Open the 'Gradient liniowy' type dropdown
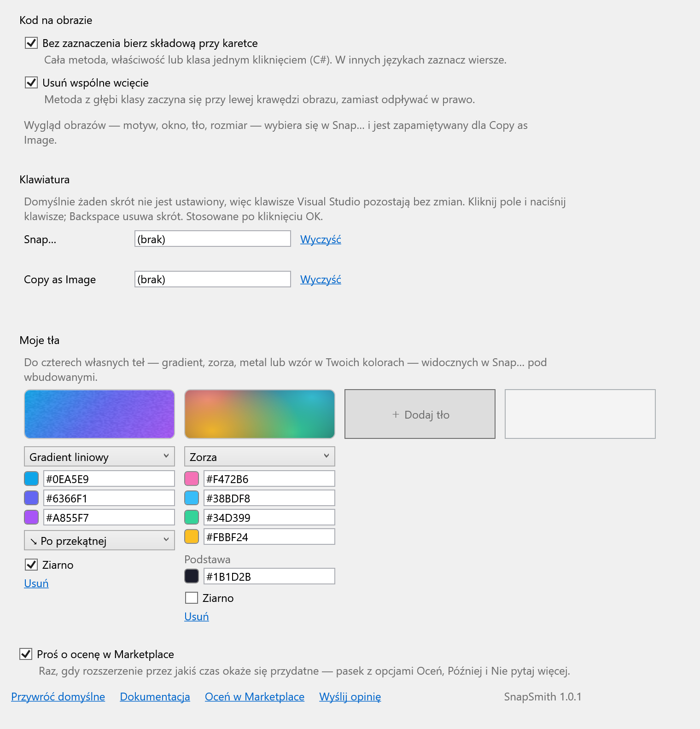Viewport: 700px width, 729px height. click(x=99, y=456)
